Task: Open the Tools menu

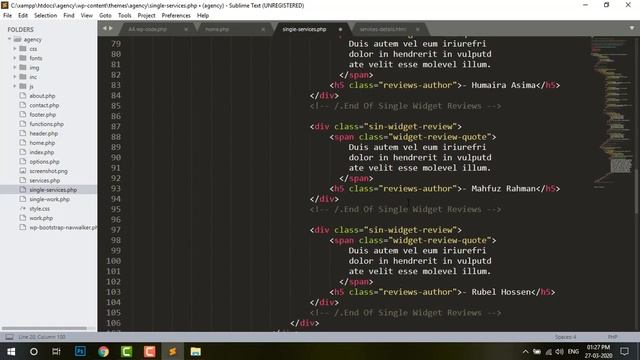Action: click(124, 16)
